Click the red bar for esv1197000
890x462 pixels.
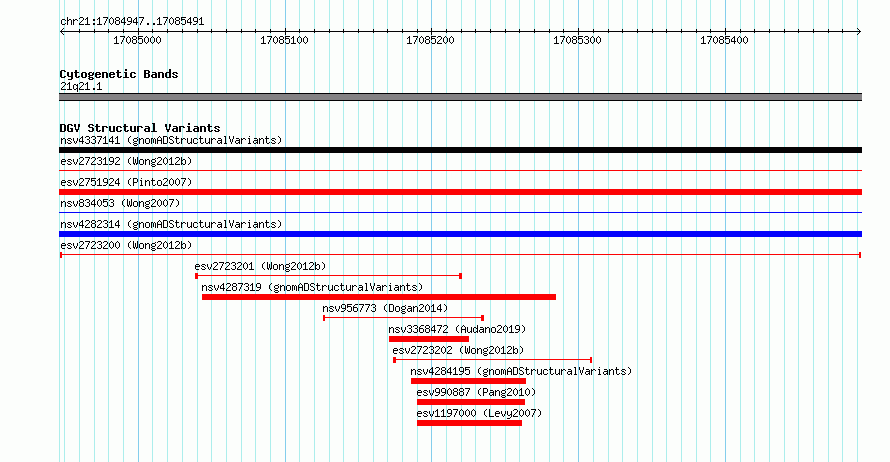[x=469, y=423]
